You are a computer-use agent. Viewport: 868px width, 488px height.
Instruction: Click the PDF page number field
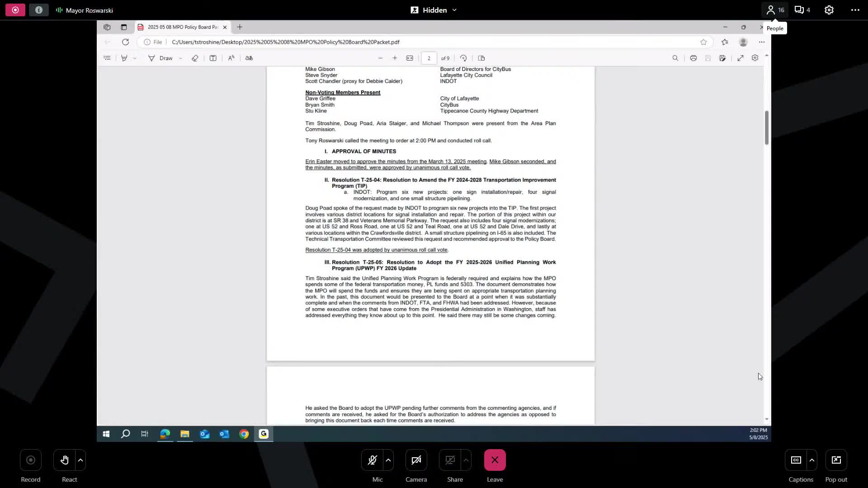pos(429,58)
